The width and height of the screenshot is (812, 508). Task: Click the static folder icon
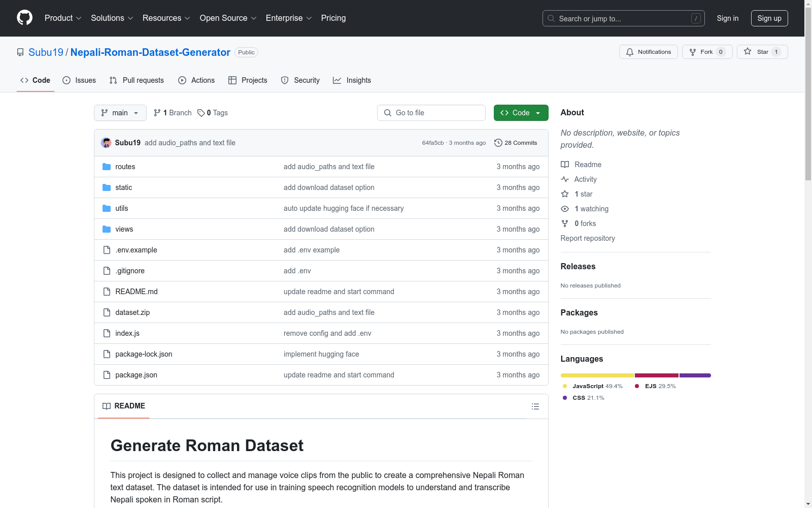click(107, 187)
